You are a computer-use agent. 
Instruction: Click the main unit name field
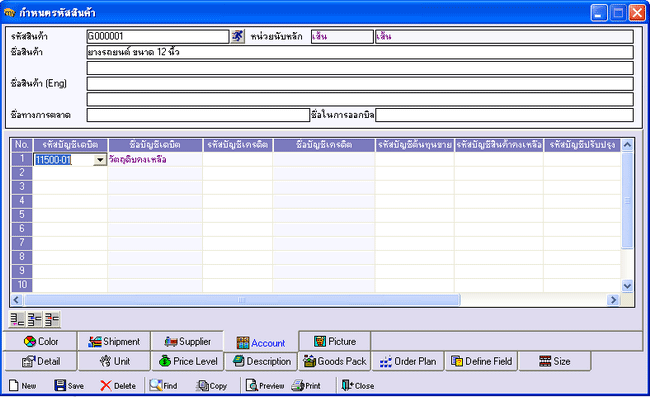(x=504, y=36)
